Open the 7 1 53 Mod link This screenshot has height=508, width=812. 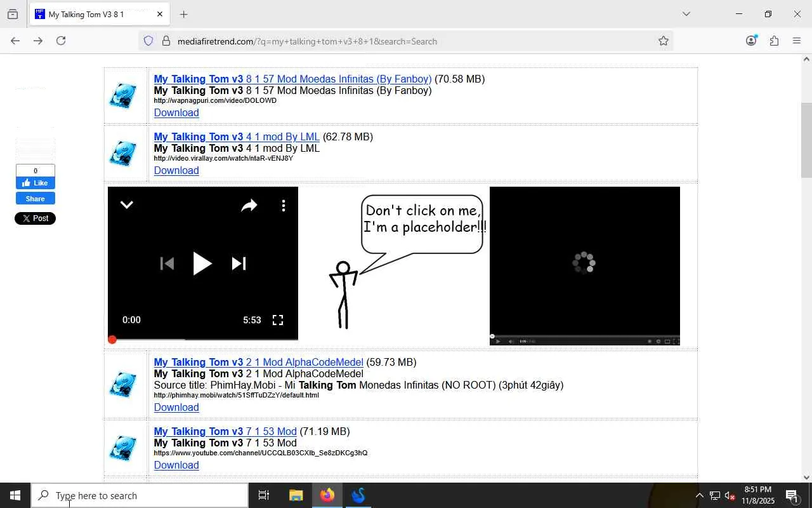(x=225, y=432)
